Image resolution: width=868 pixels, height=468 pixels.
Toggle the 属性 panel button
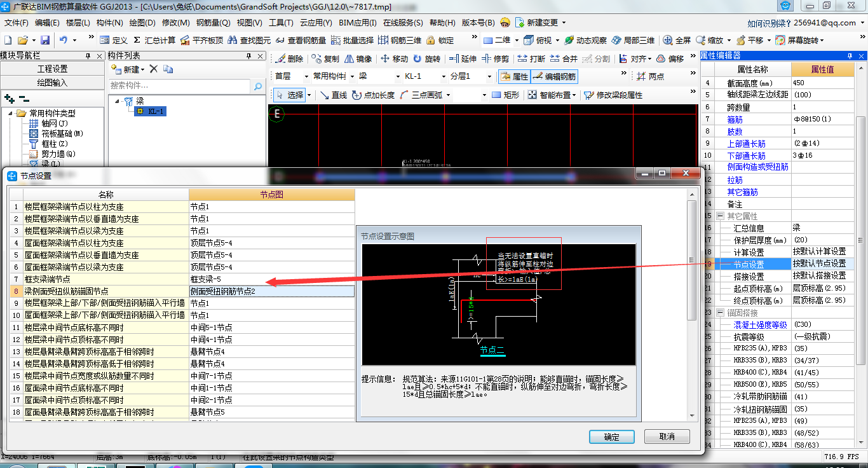click(514, 76)
